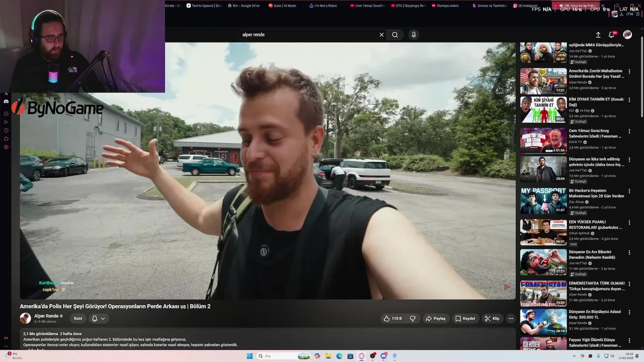The width and height of the screenshot is (644, 362).
Task: Open Dünyanın en lüks terk edilmiş şehrinin title
Action: coord(597,162)
